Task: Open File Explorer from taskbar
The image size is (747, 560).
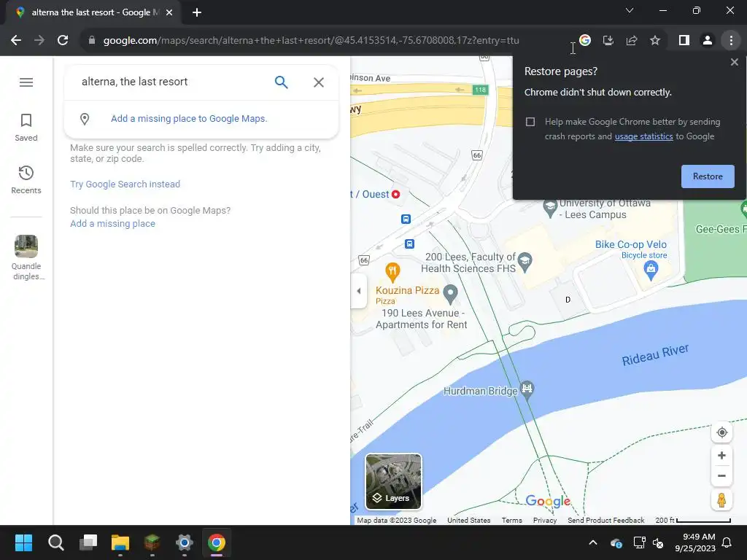Action: pyautogui.click(x=120, y=542)
